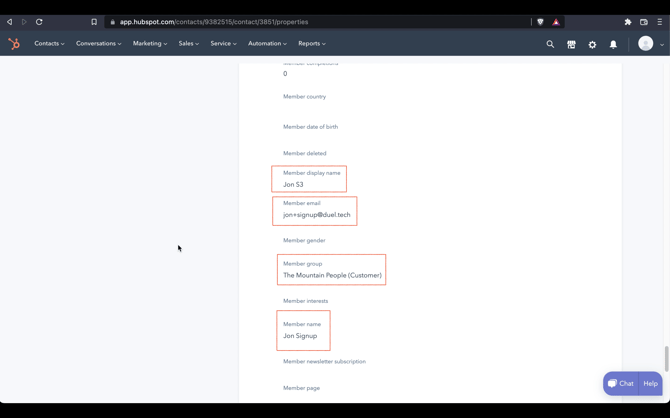This screenshot has height=418, width=670.
Task: Expand the Marketing dropdown
Action: pyautogui.click(x=150, y=44)
